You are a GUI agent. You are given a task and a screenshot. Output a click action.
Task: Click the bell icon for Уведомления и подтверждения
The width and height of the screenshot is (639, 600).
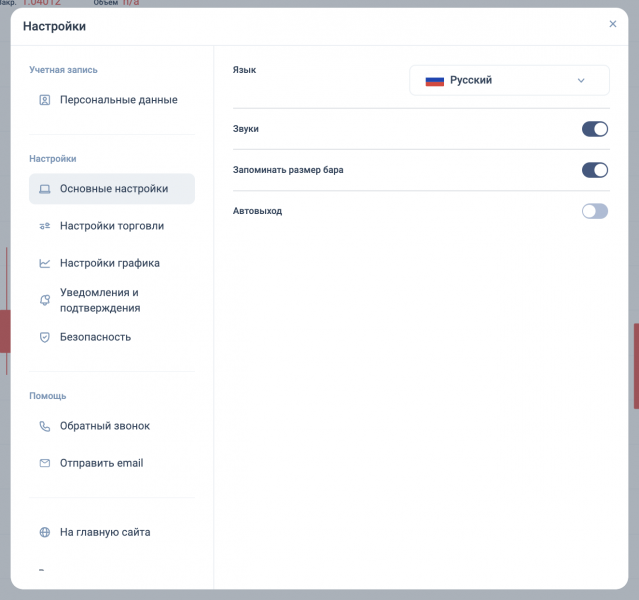click(x=44, y=300)
